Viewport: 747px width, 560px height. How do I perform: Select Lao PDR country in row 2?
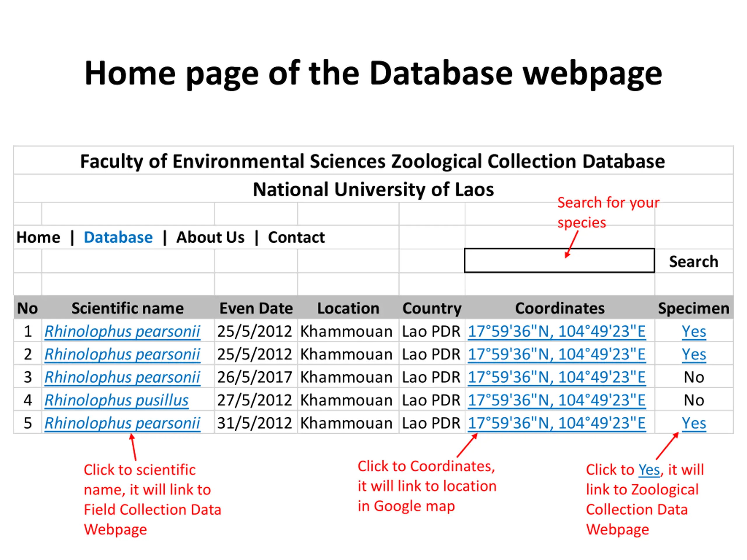[x=431, y=354]
